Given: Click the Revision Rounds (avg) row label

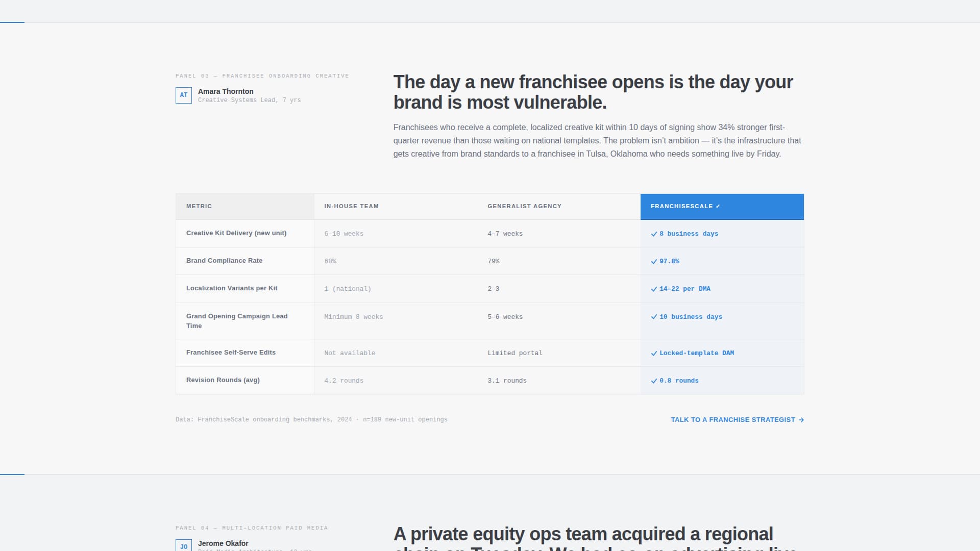Looking at the screenshot, I should point(223,380).
